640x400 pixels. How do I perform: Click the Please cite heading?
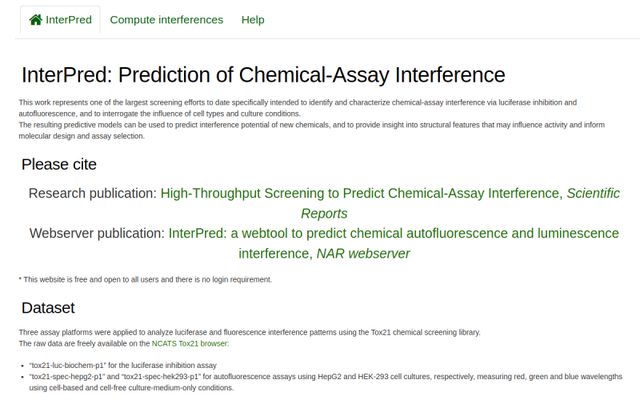59,164
